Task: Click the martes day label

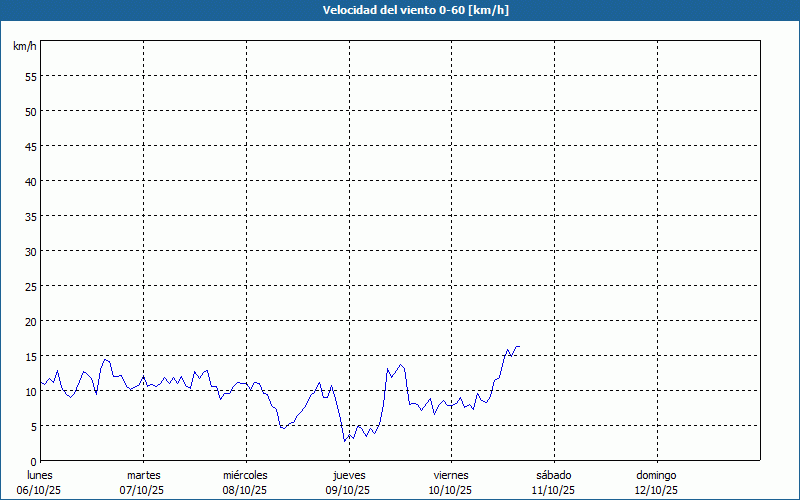Action: coord(143,475)
